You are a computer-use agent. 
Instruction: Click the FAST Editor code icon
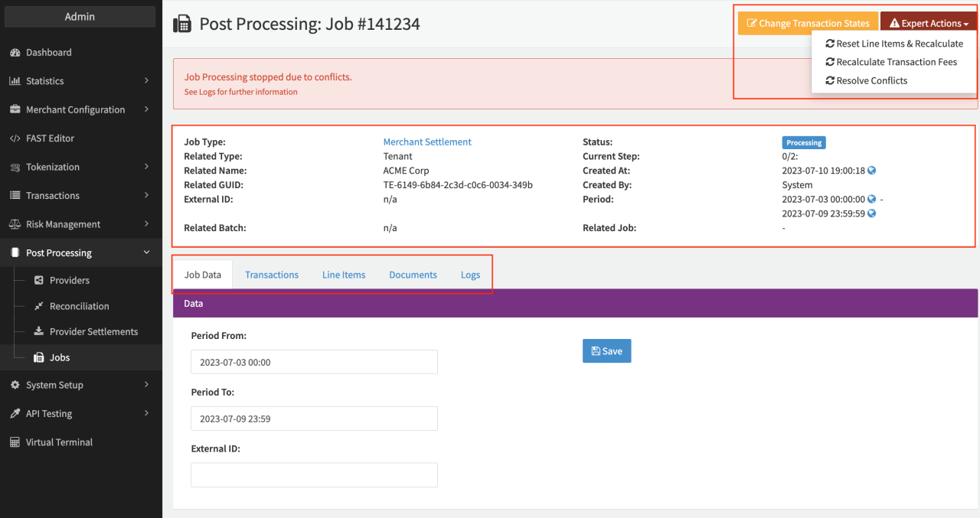click(x=15, y=138)
